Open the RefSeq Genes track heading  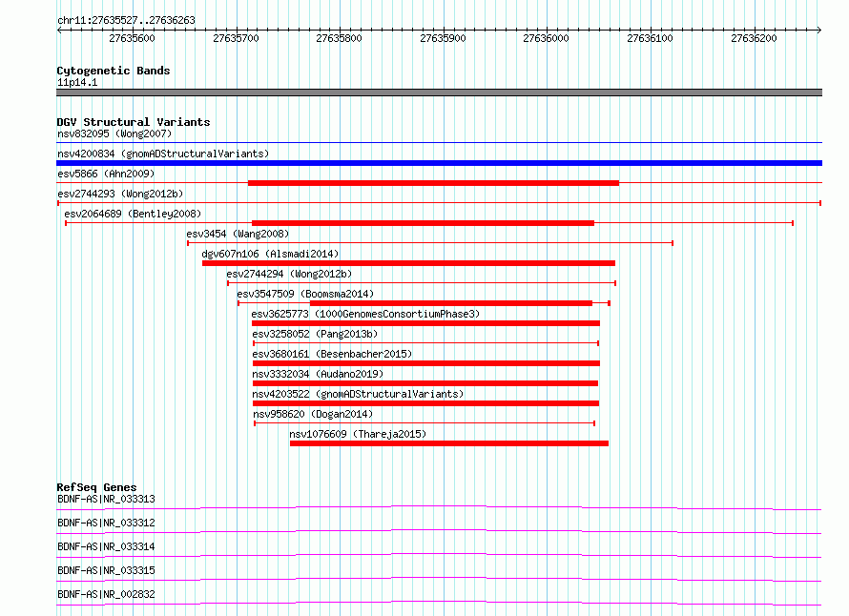96,487
